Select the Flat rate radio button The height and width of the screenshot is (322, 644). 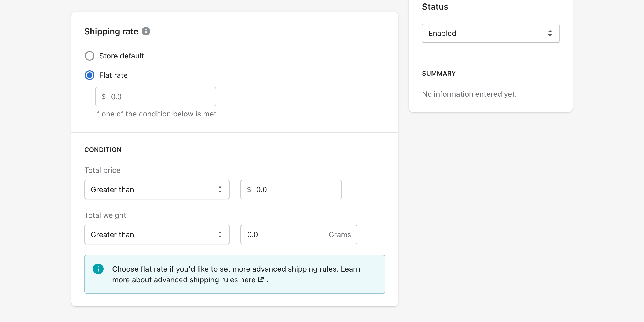point(90,75)
